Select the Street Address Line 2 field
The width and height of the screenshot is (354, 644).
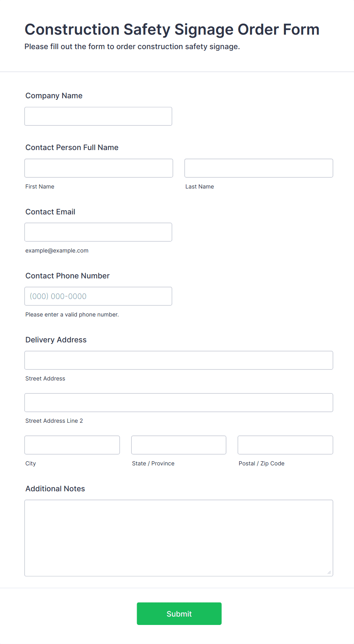[179, 403]
